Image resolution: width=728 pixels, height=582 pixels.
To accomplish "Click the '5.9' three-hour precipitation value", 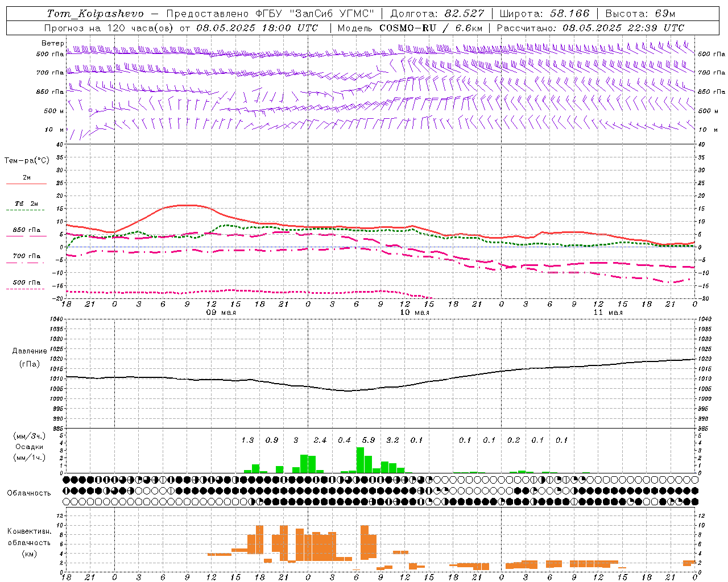I will (x=369, y=440).
